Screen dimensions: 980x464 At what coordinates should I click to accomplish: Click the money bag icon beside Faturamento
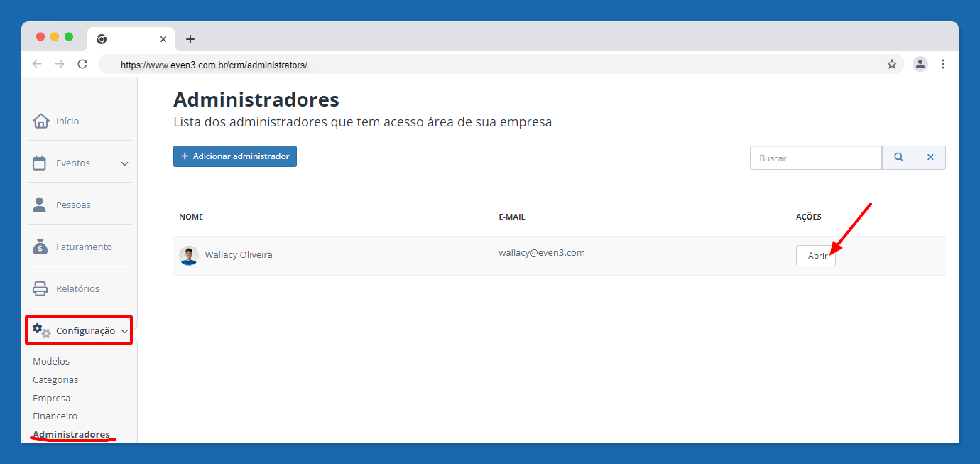[40, 247]
